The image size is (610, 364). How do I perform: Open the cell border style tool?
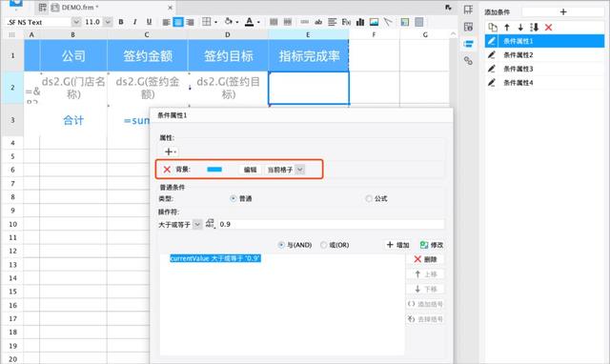(207, 22)
